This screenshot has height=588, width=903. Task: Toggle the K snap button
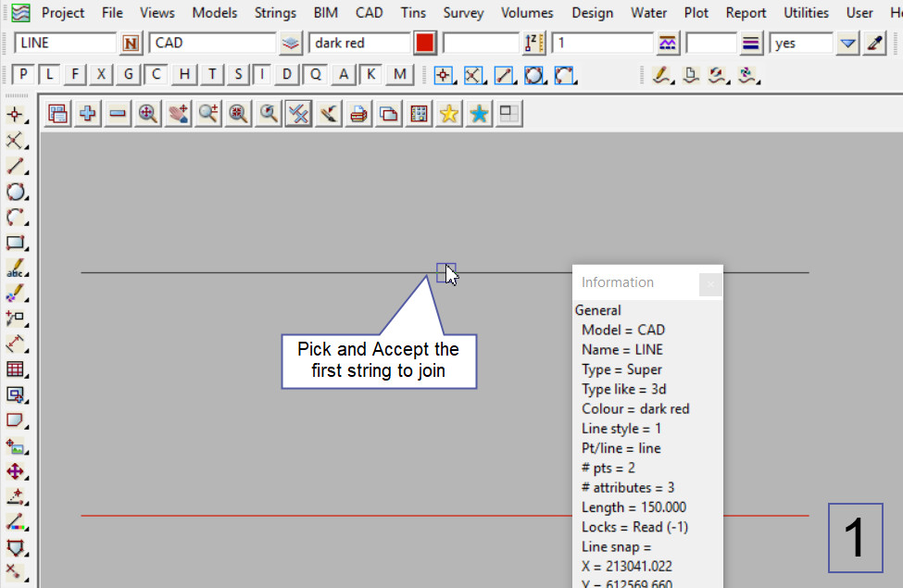pyautogui.click(x=371, y=75)
